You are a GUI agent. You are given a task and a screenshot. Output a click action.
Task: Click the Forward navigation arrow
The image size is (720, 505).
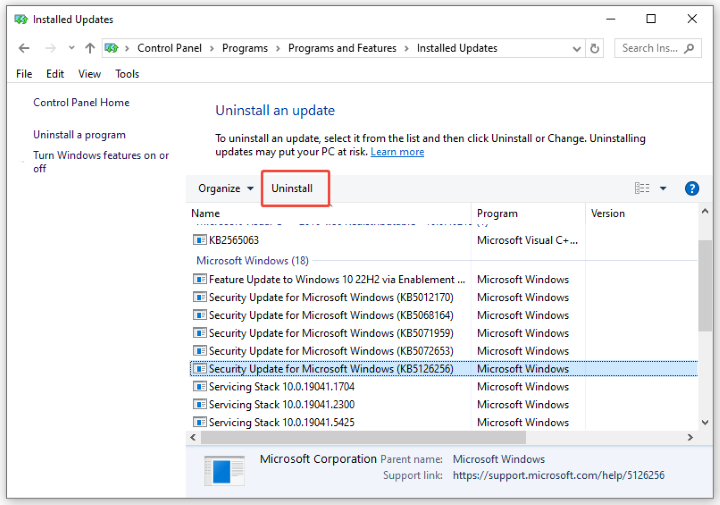50,48
